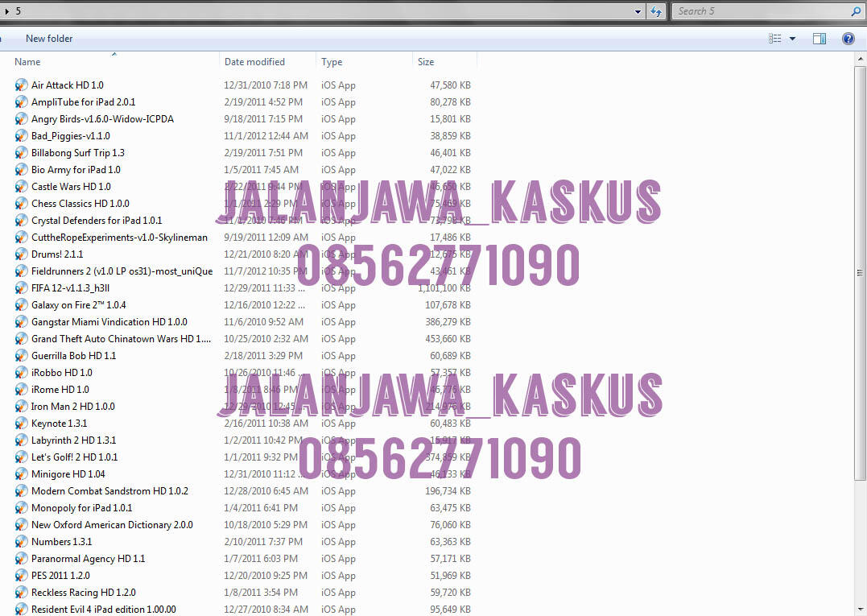The width and height of the screenshot is (867, 616).
Task: Select Paranormal Agency HD 1.1
Action: [88, 559]
